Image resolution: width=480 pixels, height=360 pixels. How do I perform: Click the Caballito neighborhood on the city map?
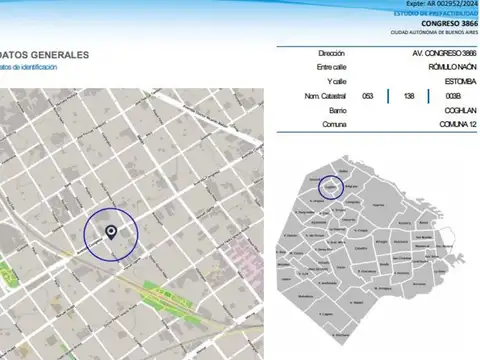click(361, 248)
